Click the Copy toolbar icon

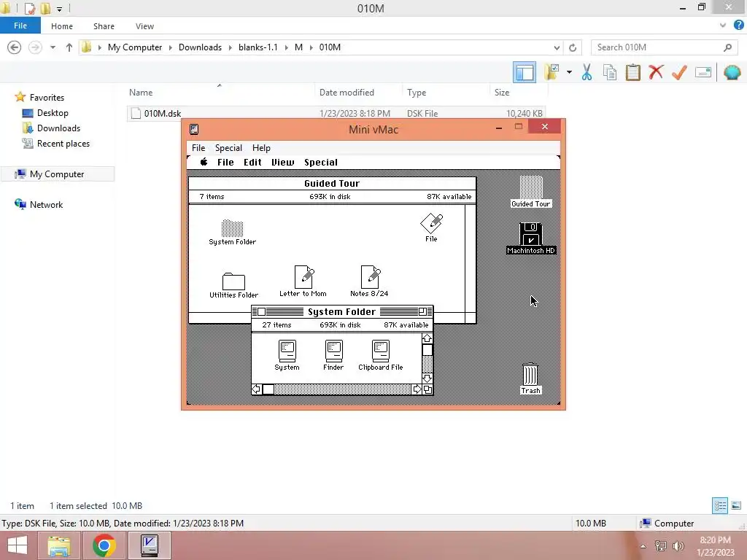coord(610,72)
